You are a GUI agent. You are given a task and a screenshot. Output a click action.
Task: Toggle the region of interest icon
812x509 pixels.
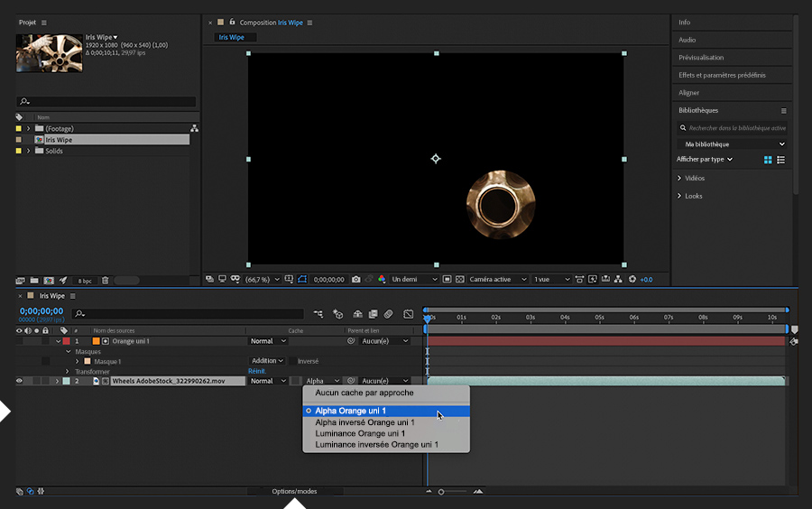[447, 280]
